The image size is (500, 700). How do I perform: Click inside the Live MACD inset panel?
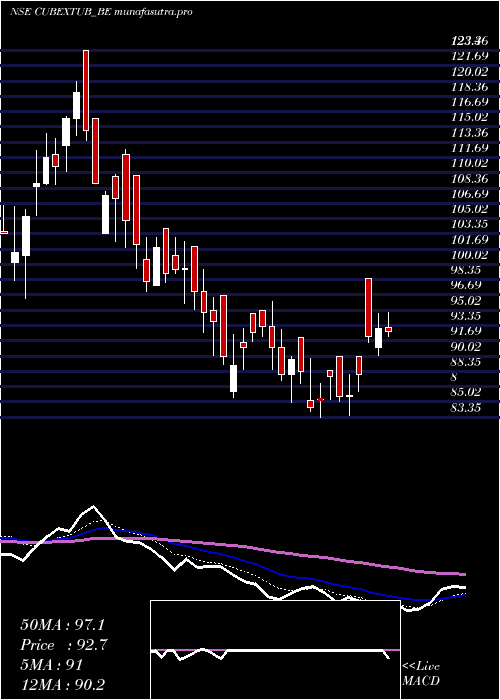[x=275, y=650]
